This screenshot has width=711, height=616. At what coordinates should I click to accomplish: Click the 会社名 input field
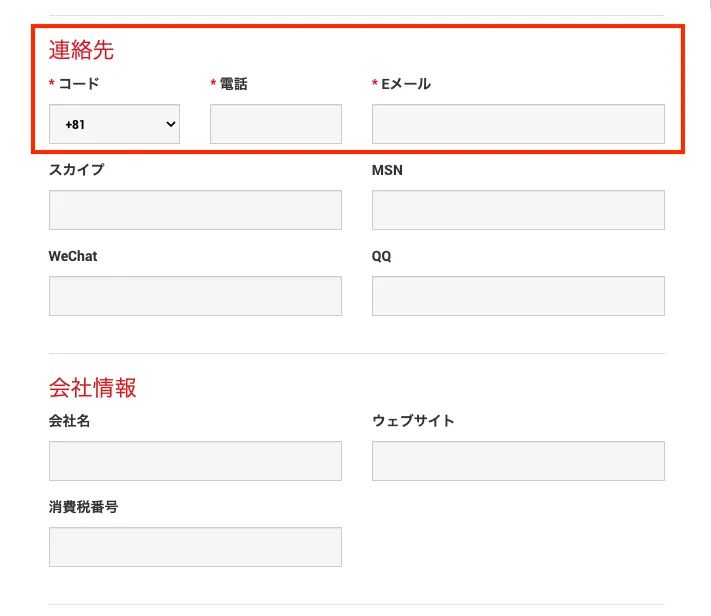pyautogui.click(x=195, y=461)
